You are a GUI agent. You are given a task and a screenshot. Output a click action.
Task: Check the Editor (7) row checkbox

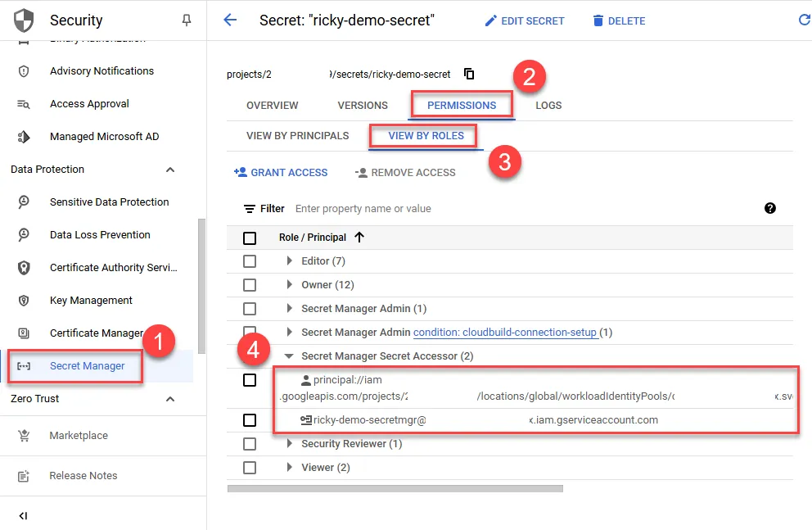[x=250, y=261]
